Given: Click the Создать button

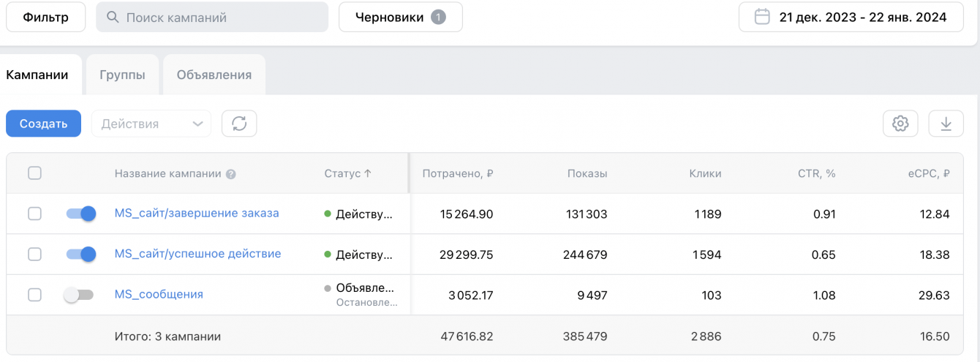Looking at the screenshot, I should point(43,124).
